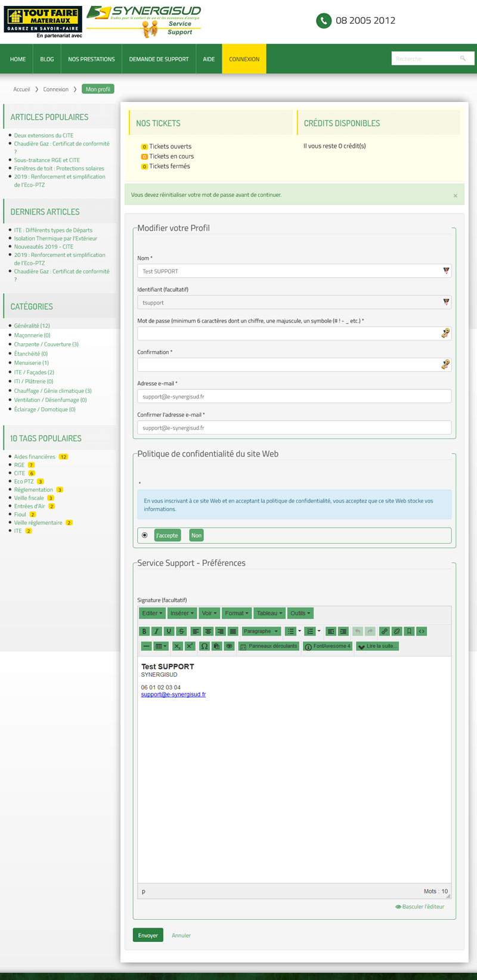Open the Outils editor menu
Image resolution: width=477 pixels, height=980 pixels.
300,613
